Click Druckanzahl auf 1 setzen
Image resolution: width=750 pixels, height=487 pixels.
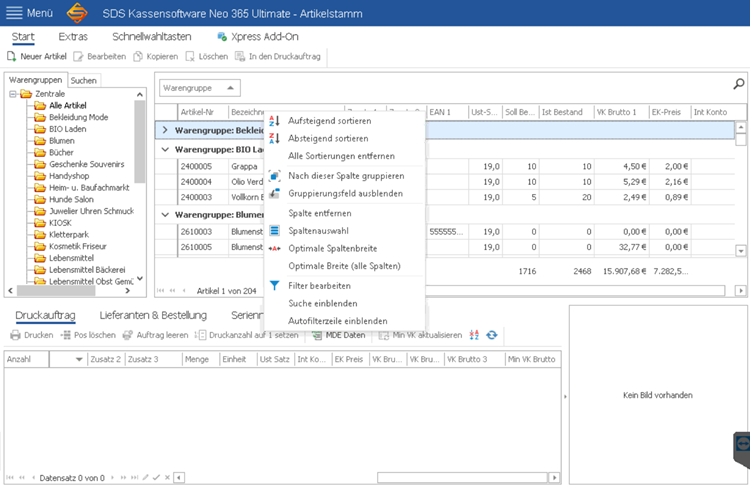[x=247, y=335]
